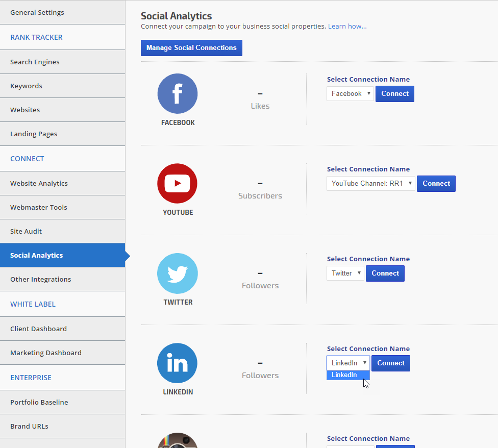The width and height of the screenshot is (498, 448).
Task: Click the Instagram camera icon
Action: click(178, 440)
